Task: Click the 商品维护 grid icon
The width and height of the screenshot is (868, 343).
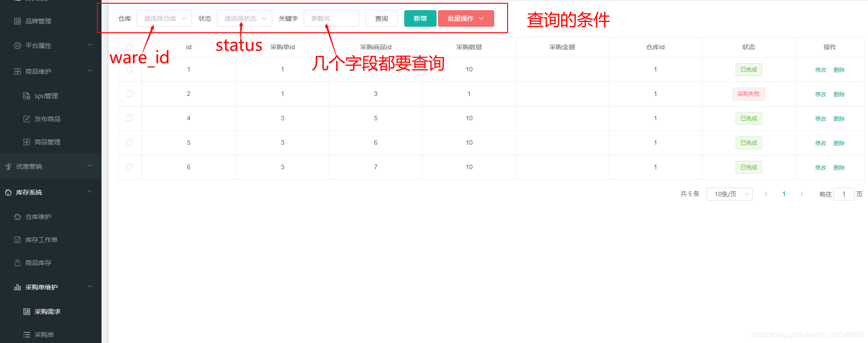Action: [x=18, y=71]
